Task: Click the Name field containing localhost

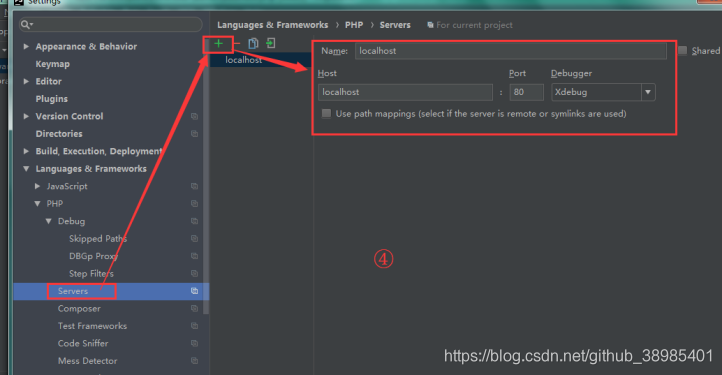Action: (511, 51)
